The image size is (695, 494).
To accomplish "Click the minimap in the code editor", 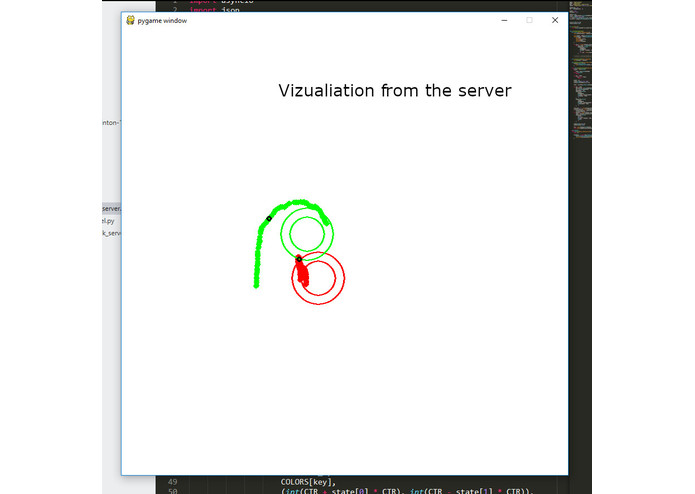I will tap(580, 71).
